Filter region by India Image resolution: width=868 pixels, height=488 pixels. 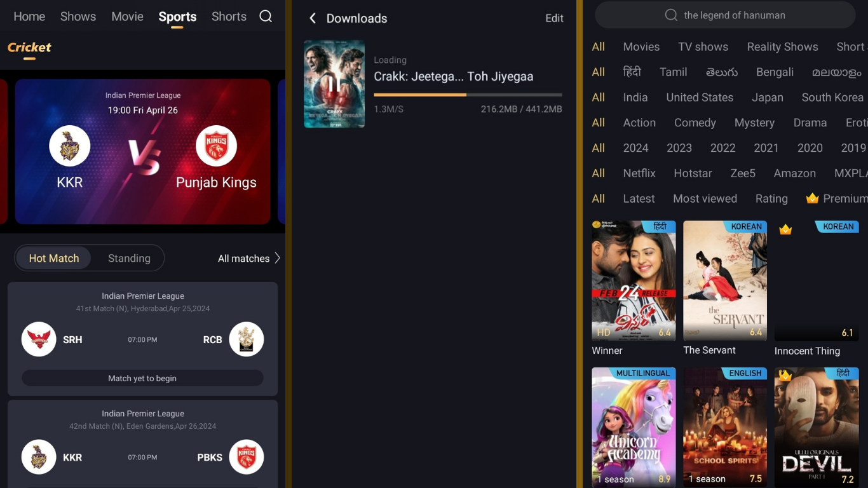635,97
